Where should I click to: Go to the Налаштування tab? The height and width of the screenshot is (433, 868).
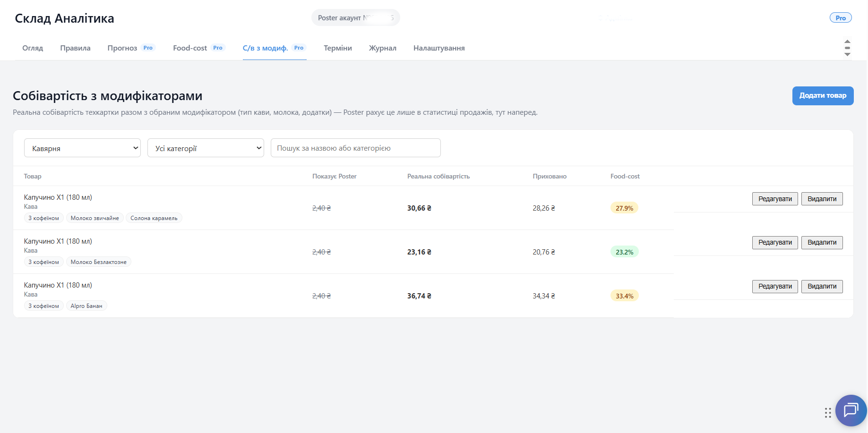point(439,48)
